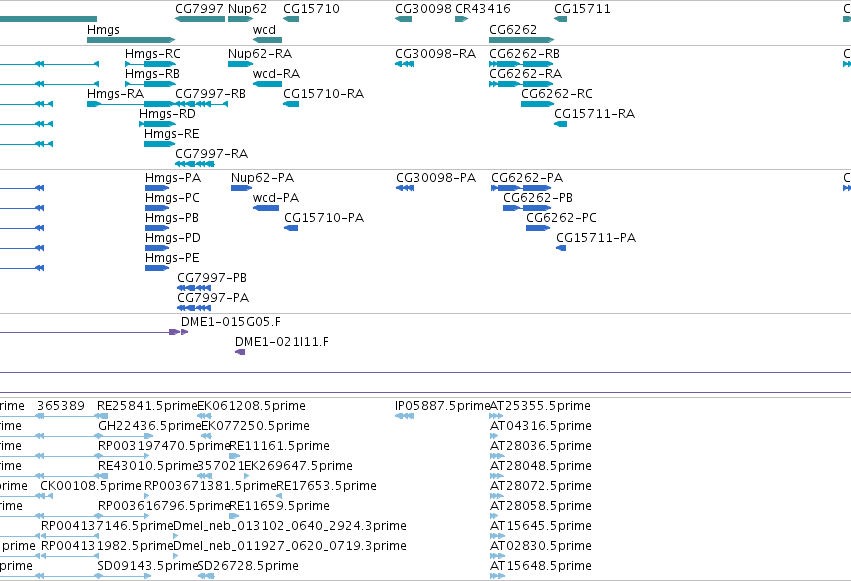Select transcript CG15710-RA
Image resolution: width=851 pixels, height=581 pixels.
291,104
